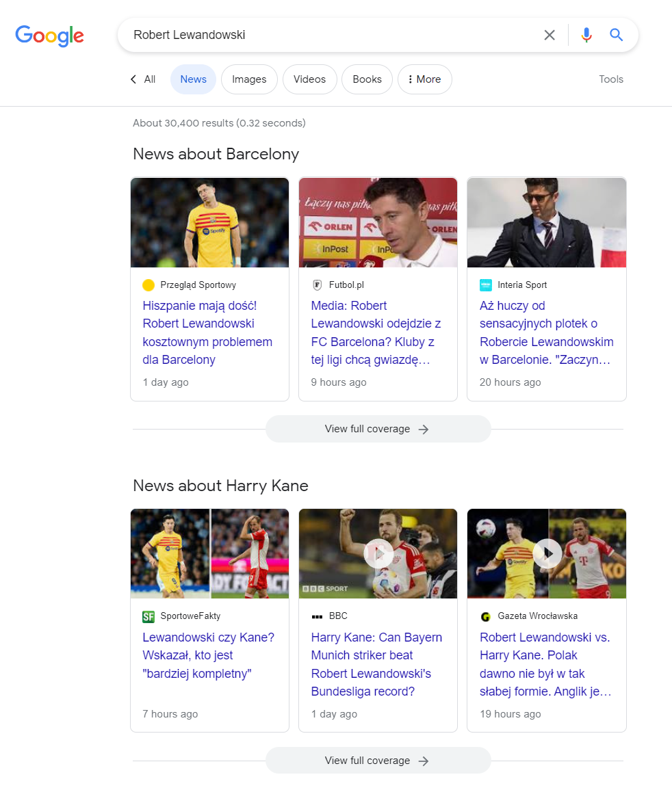The height and width of the screenshot is (790, 672).
Task: Open 'Robert Lewandowski vs. Harry Kane' article
Action: (545, 664)
